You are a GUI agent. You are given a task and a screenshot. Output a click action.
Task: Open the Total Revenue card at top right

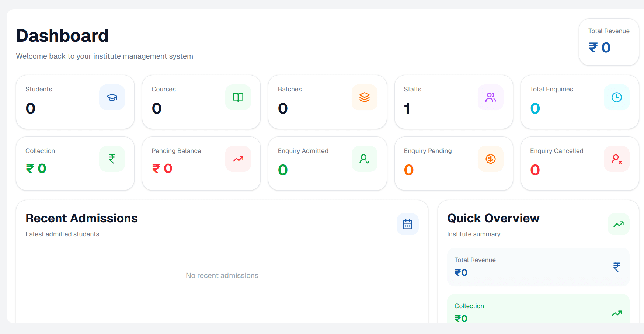609,42
